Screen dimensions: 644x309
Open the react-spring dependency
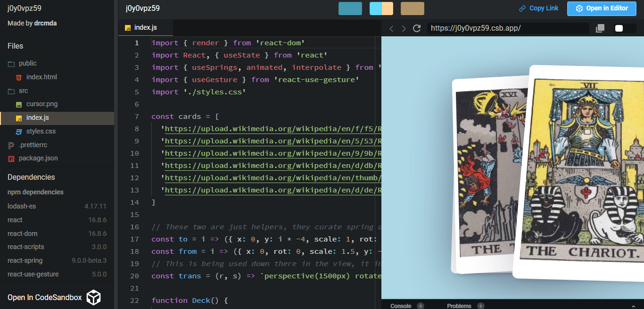(x=57, y=260)
